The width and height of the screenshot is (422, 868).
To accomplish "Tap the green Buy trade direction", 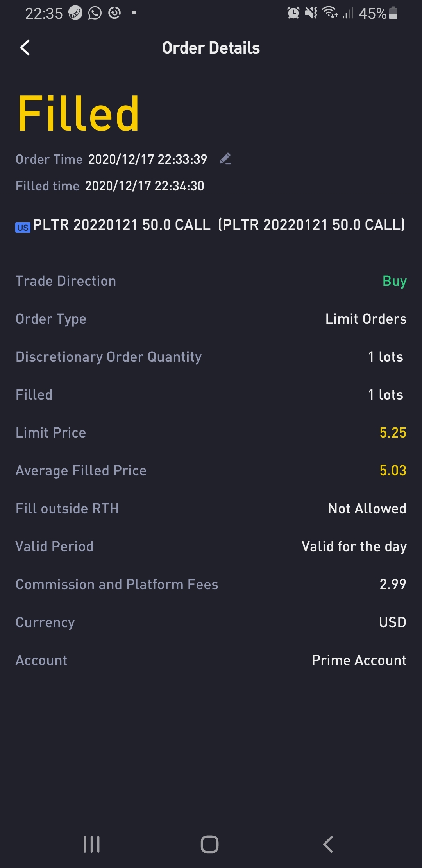I will tap(395, 282).
